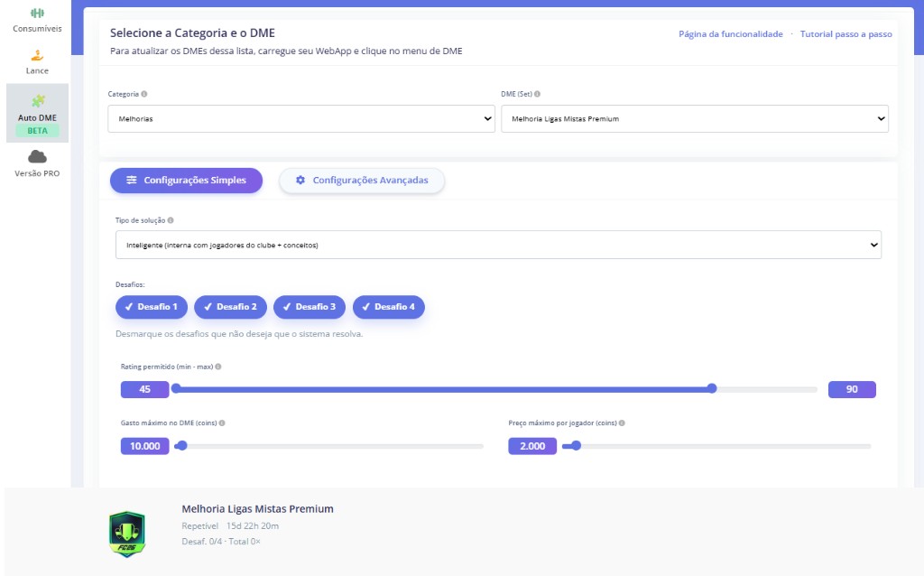The width and height of the screenshot is (924, 576).
Task: Show info for Tipo de solução
Action: [171, 220]
